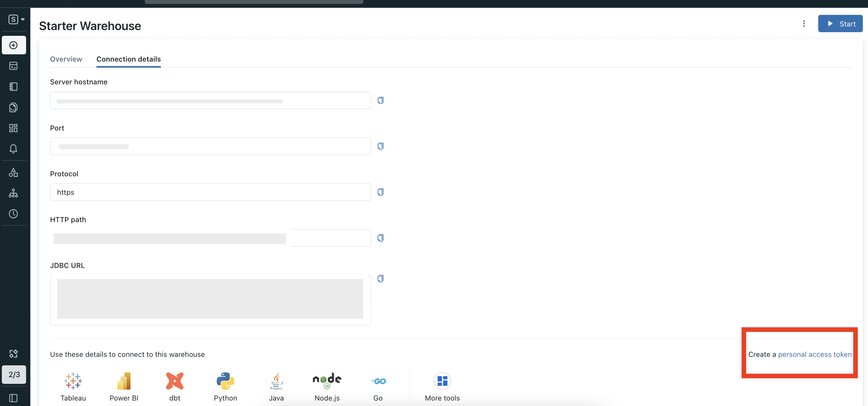Viewport: 868px width, 406px height.
Task: Start the Starter Warehouse
Action: (x=840, y=24)
